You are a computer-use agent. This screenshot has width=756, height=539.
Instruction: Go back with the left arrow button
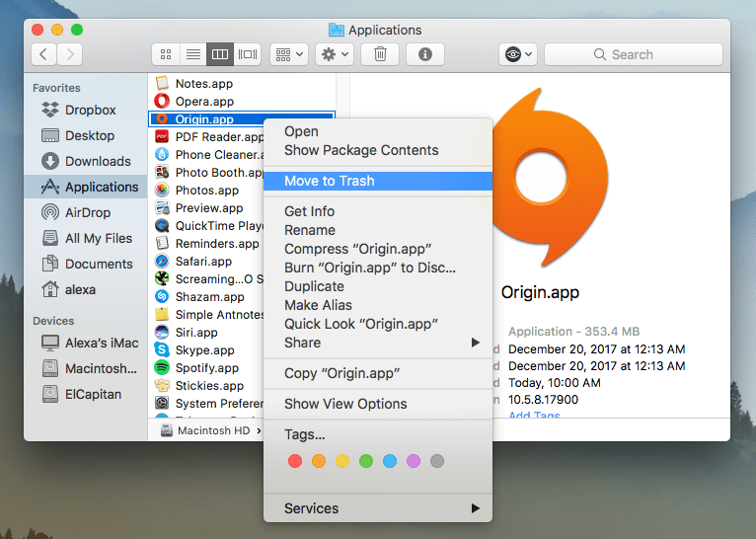(43, 54)
